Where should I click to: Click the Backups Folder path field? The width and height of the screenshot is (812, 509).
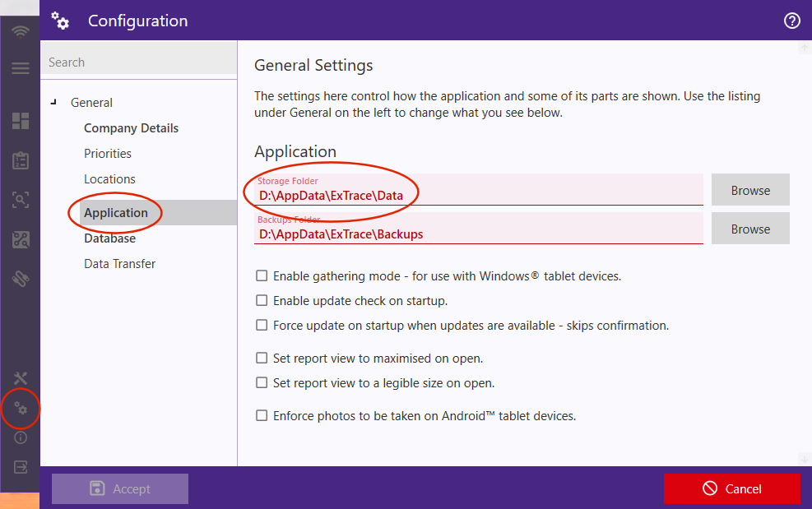coord(479,234)
